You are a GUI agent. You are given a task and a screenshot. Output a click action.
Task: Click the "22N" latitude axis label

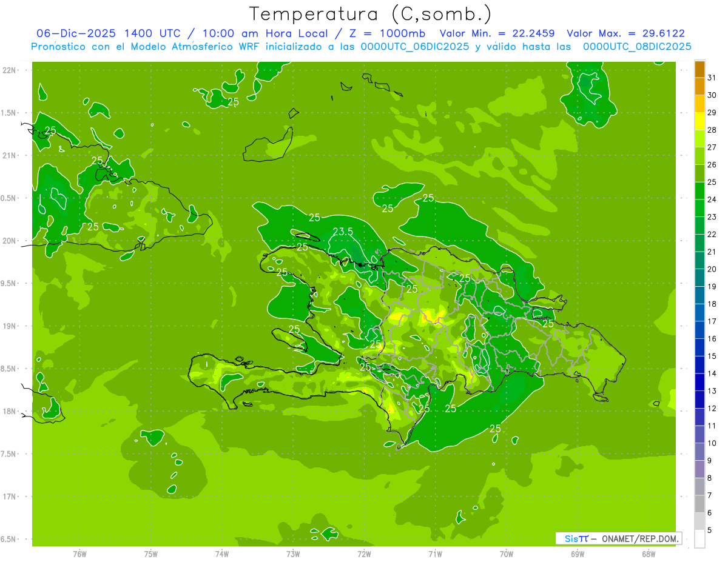coord(8,70)
